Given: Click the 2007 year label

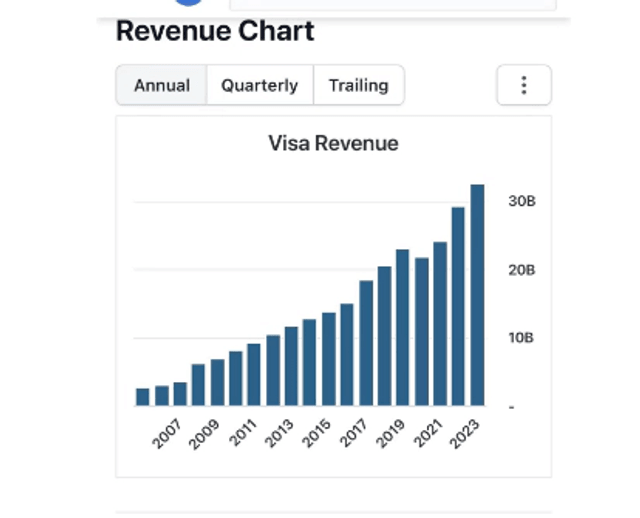Looking at the screenshot, I should coord(167,434).
